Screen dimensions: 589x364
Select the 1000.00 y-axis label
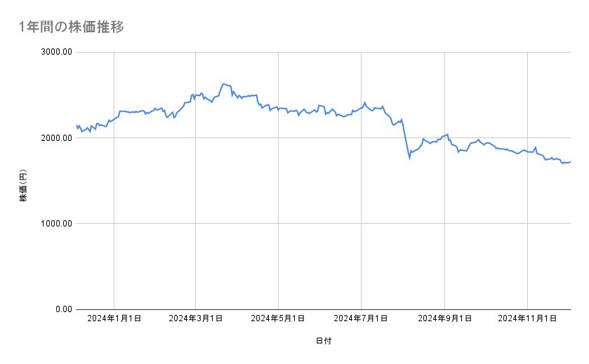coord(56,224)
